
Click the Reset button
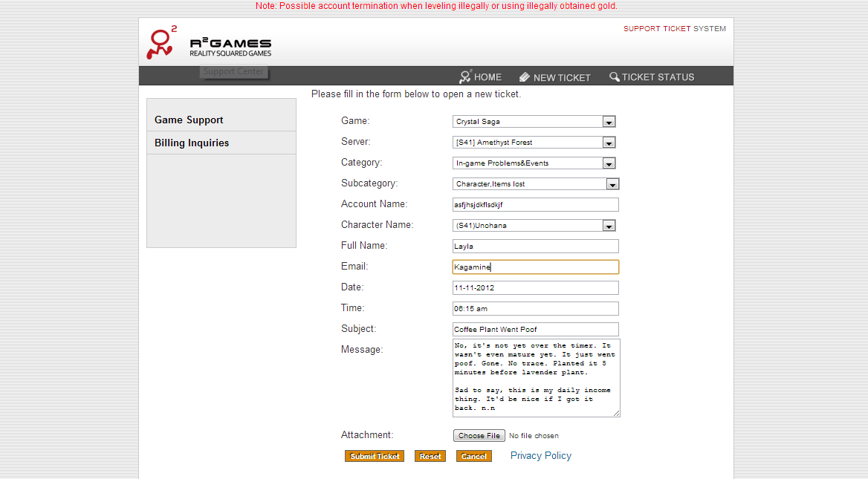430,456
